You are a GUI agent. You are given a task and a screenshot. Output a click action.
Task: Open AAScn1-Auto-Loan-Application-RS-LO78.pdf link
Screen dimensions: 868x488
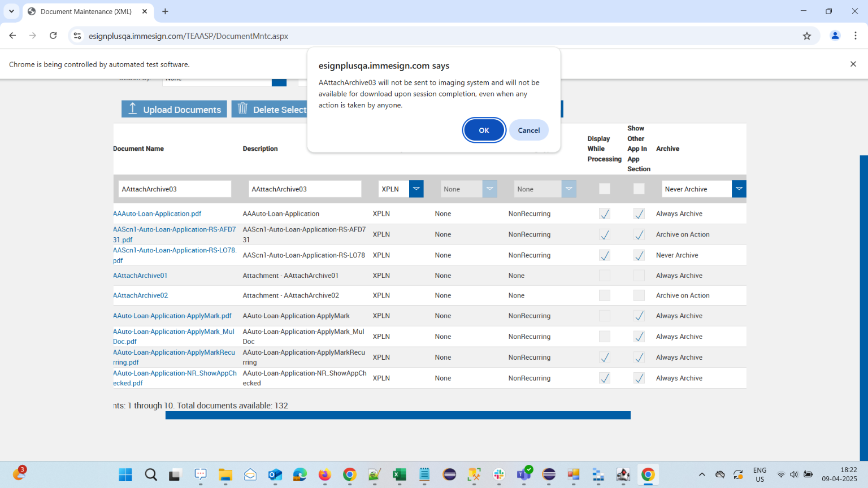point(175,255)
